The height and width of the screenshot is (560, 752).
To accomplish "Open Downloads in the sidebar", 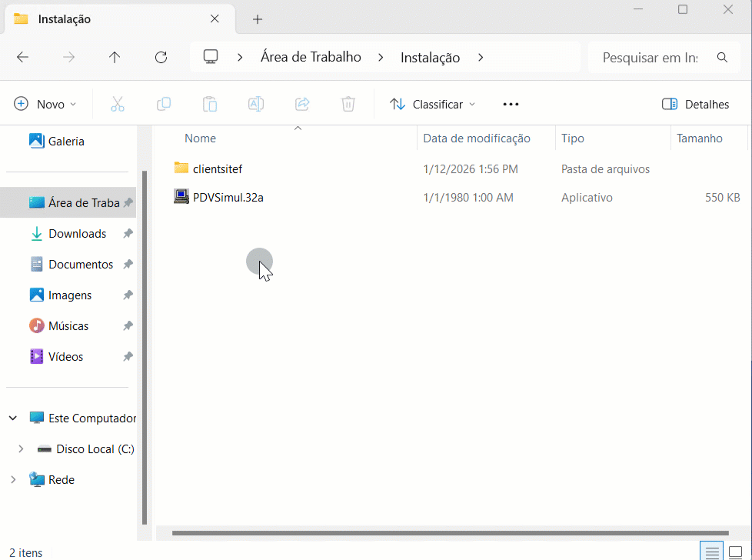I will [x=77, y=234].
